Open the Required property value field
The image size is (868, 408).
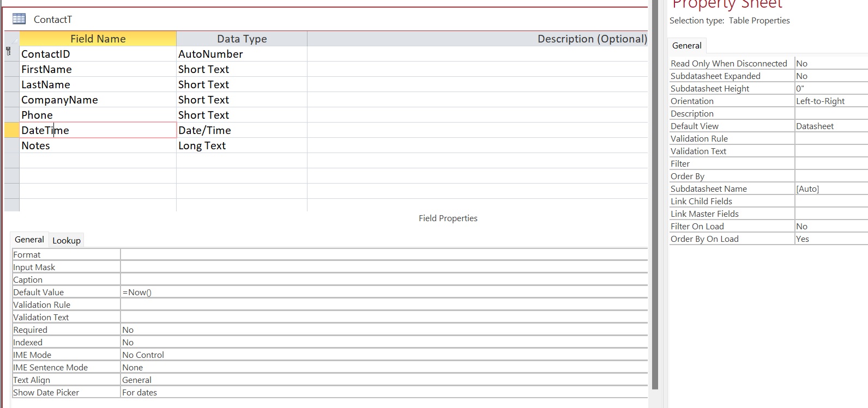[382, 330]
